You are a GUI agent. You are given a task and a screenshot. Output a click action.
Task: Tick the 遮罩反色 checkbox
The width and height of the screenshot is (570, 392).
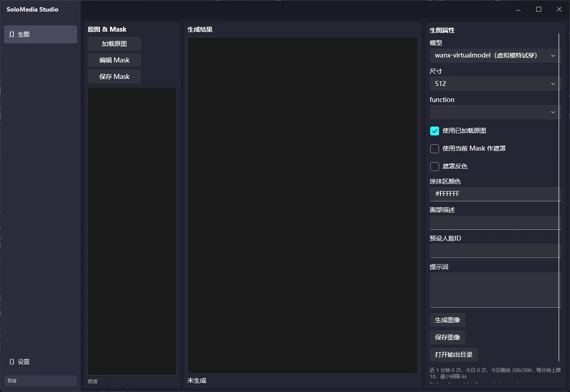point(435,167)
